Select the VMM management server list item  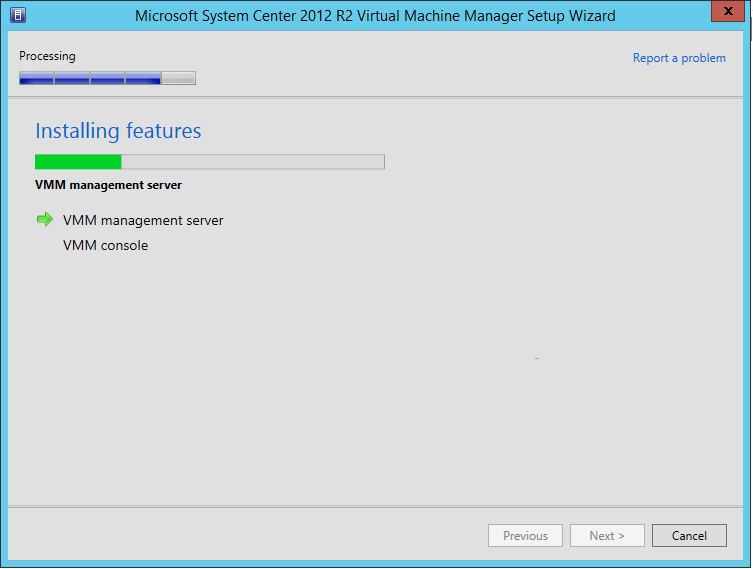click(x=143, y=220)
